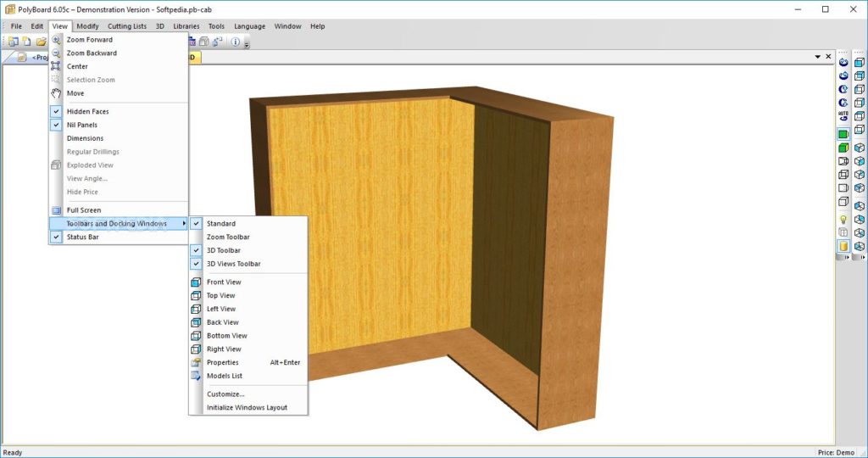This screenshot has height=458, width=868.
Task: Click the Price: Demo status text
Action: pos(836,452)
